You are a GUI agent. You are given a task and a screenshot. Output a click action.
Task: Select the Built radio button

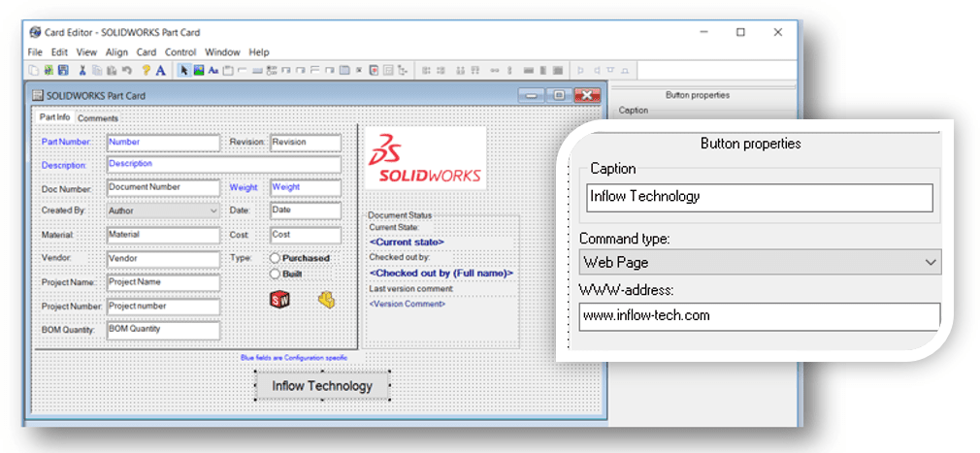(x=275, y=274)
